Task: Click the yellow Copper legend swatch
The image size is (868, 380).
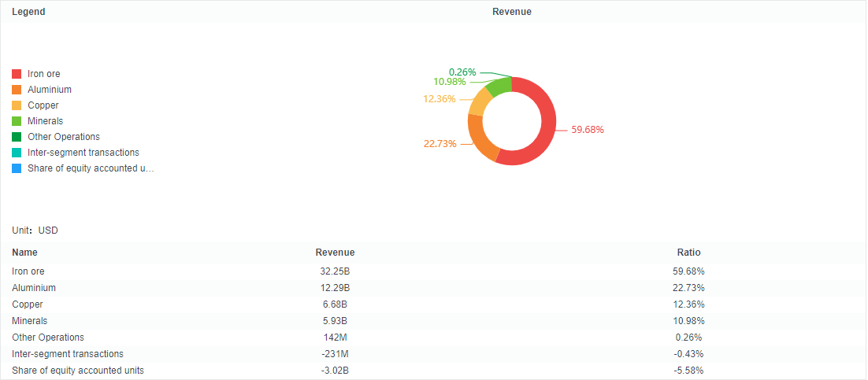Action: click(x=17, y=105)
